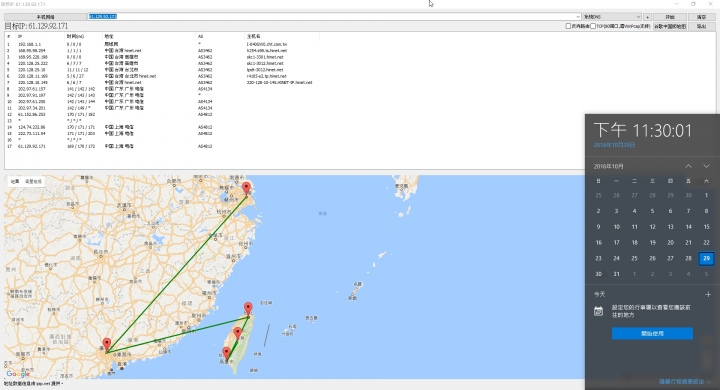Click hostname 220-128-10-145.HINET-IP.hinet.net
Viewport: 720px width, 390px height.
[x=279, y=82]
